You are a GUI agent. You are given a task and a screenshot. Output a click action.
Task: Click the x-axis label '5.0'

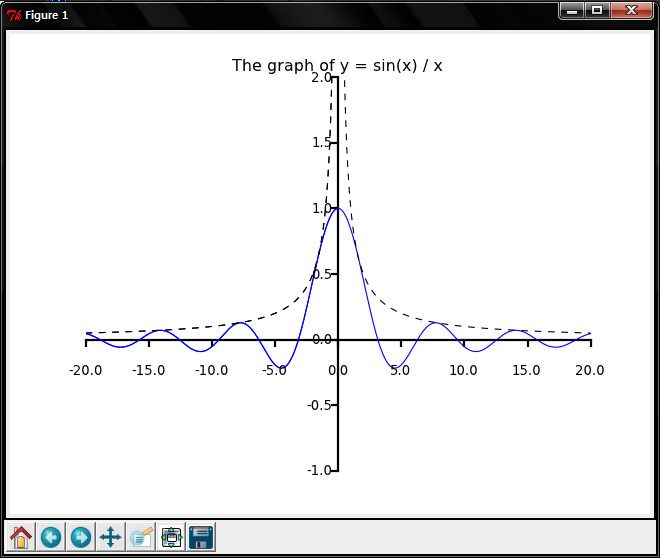400,370
